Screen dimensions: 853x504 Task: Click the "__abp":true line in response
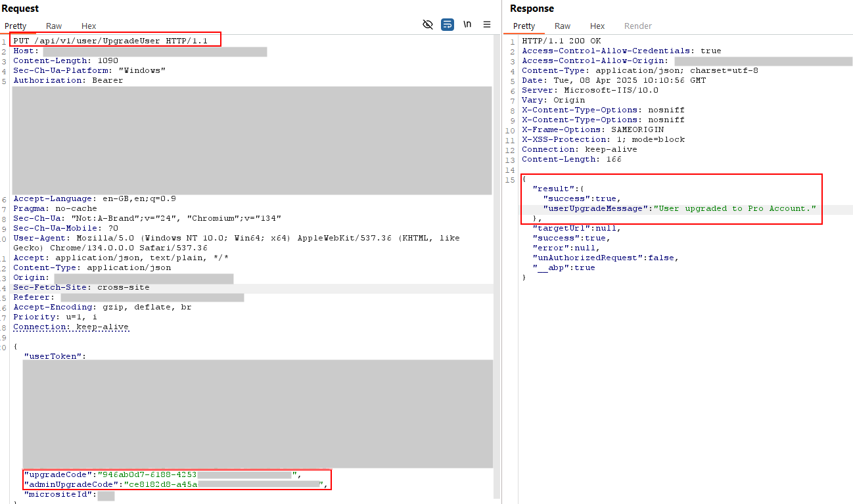pos(564,267)
